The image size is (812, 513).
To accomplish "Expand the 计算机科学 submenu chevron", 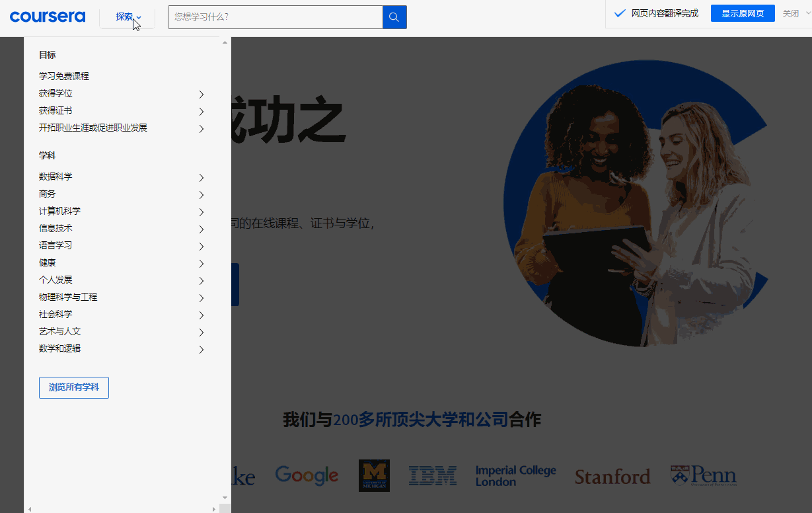I will [x=201, y=212].
